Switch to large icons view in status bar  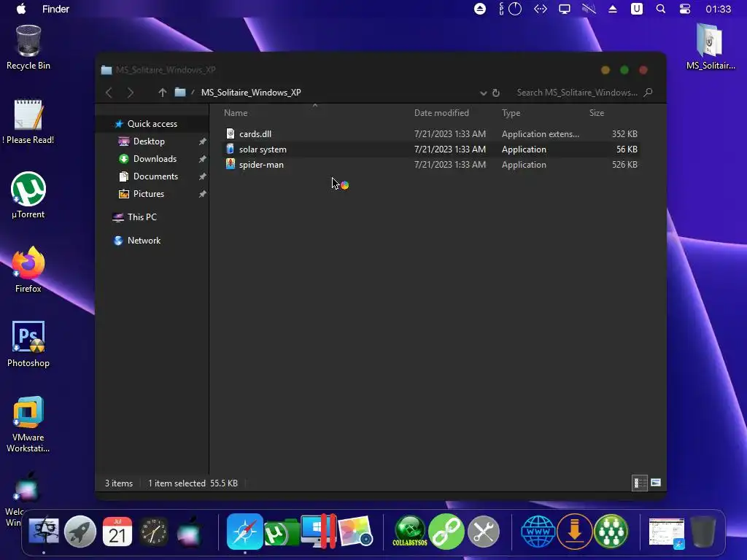[656, 483]
